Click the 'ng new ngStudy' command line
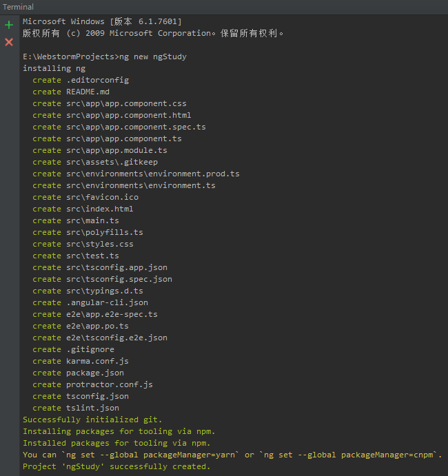This screenshot has width=448, height=476. point(104,56)
